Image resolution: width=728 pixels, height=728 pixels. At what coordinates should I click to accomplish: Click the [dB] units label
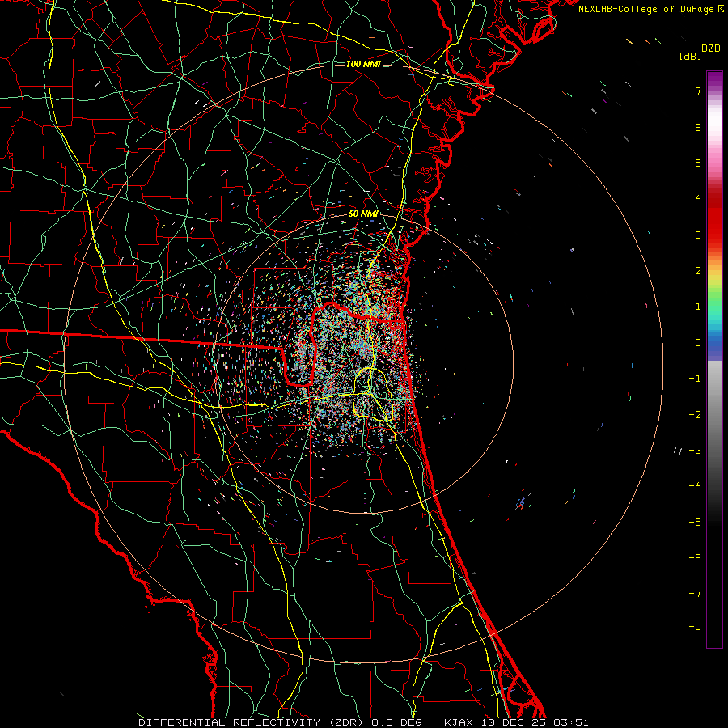690,56
